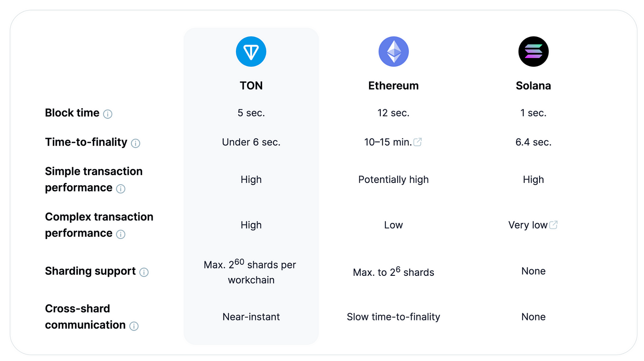Screen dimensions: 644x361
Task: Open external link icon next to 10–15 min.
Action: coord(418,142)
